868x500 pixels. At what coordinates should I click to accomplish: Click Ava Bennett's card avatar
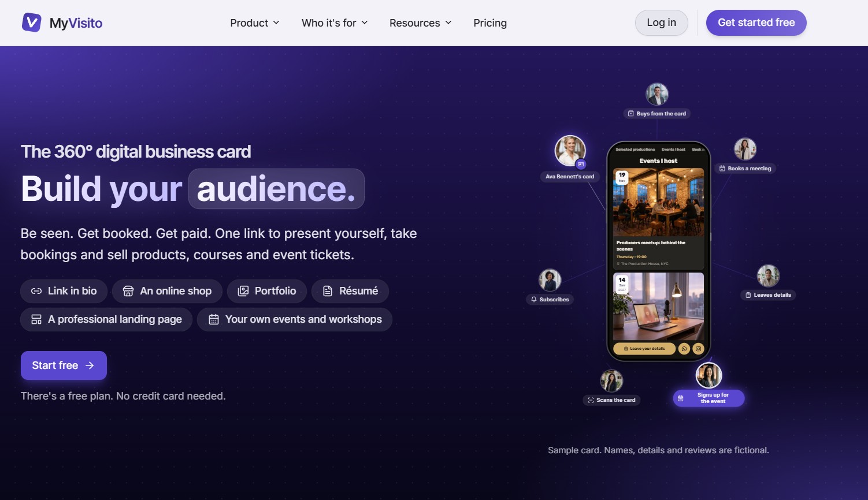570,151
